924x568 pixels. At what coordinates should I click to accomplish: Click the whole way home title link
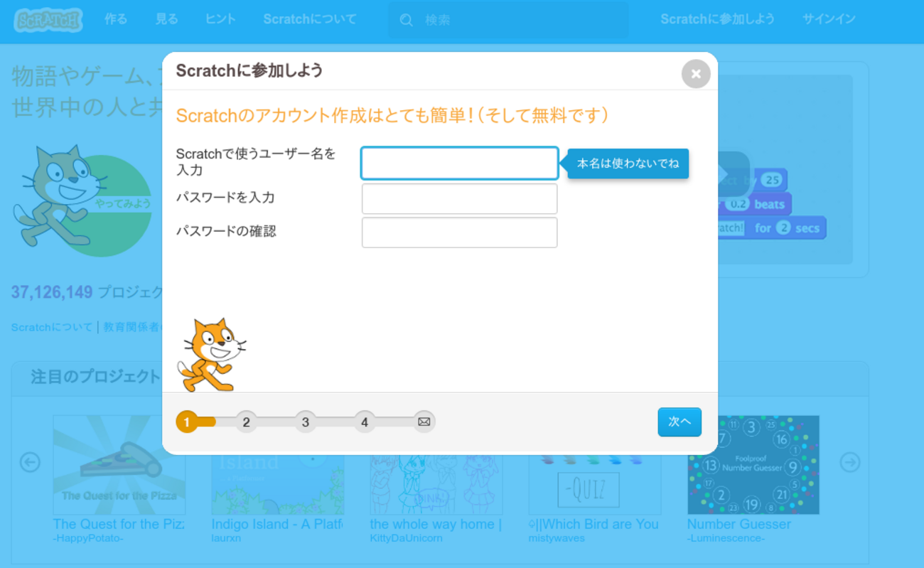pyautogui.click(x=436, y=524)
